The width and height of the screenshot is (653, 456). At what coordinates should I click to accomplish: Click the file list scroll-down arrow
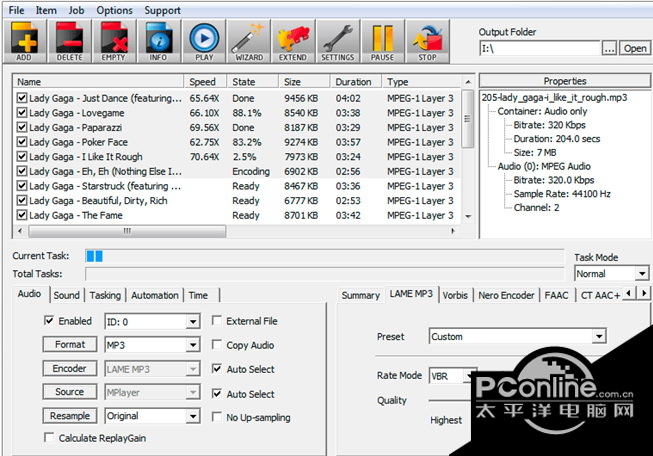468,216
